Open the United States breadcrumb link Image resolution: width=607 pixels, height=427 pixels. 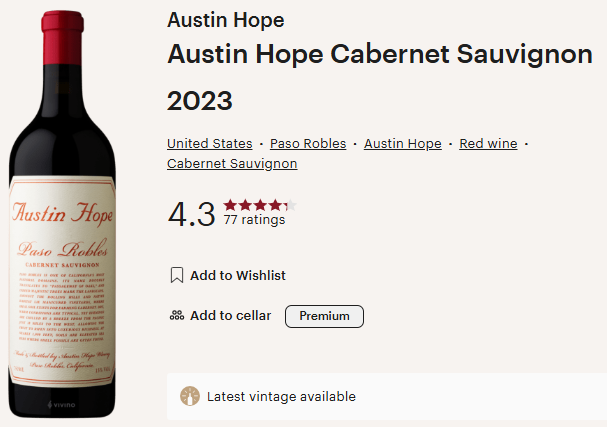pyautogui.click(x=209, y=143)
